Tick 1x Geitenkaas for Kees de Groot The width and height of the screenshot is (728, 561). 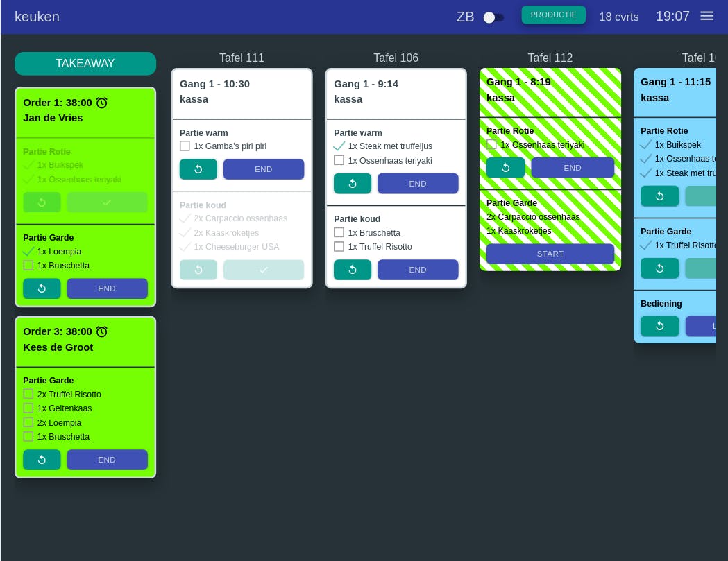click(x=28, y=408)
